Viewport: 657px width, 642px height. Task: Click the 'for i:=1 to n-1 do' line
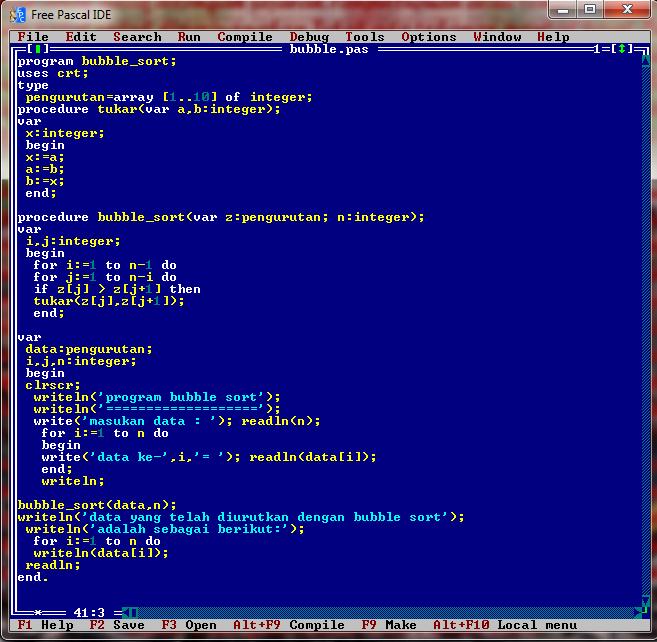click(x=105, y=265)
